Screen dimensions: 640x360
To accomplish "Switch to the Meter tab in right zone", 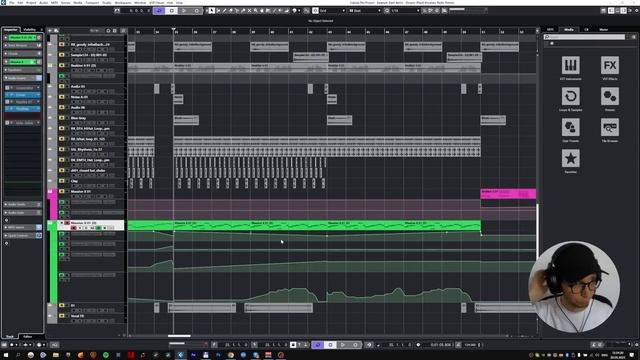I will [x=604, y=29].
